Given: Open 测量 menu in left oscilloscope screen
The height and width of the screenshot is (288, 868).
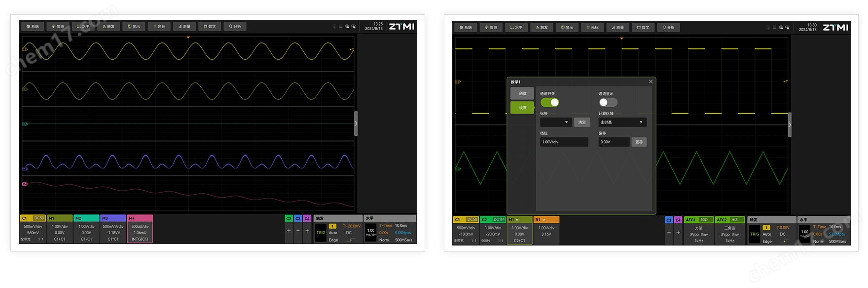Looking at the screenshot, I should point(185,27).
